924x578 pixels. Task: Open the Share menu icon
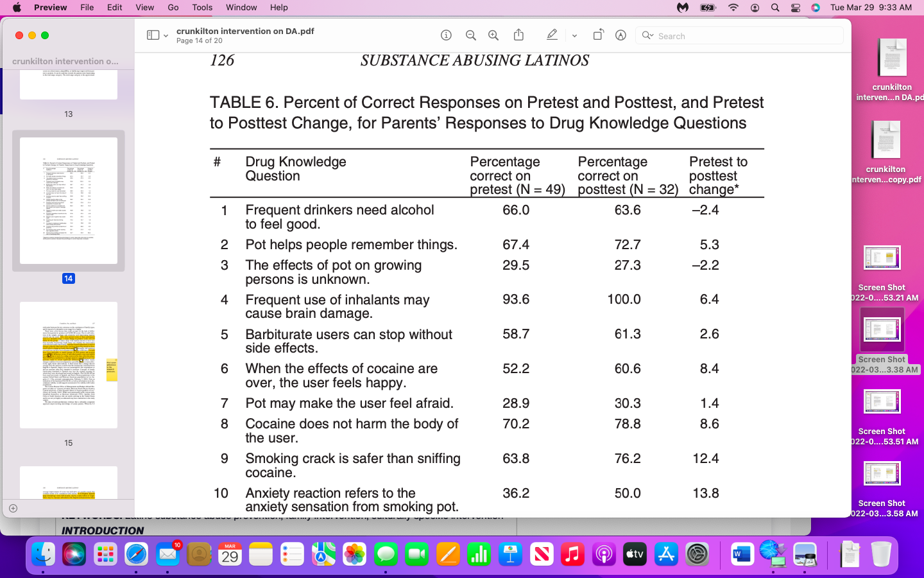(518, 35)
